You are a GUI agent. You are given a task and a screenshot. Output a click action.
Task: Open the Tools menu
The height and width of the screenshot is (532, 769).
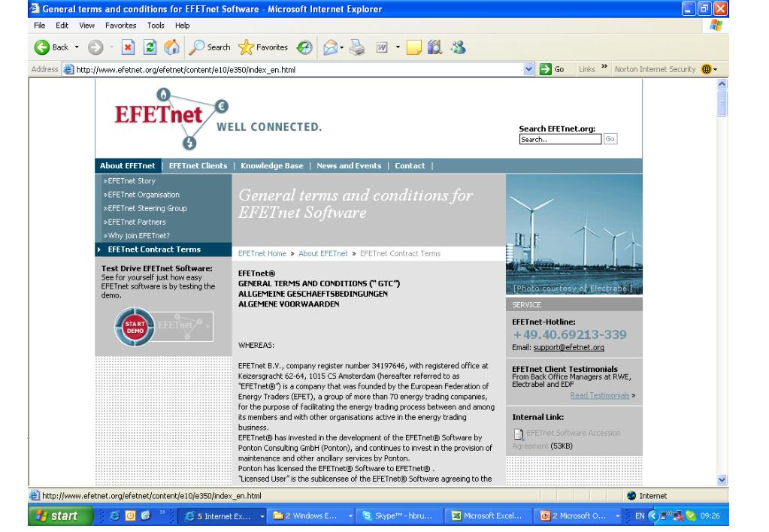pyautogui.click(x=156, y=26)
